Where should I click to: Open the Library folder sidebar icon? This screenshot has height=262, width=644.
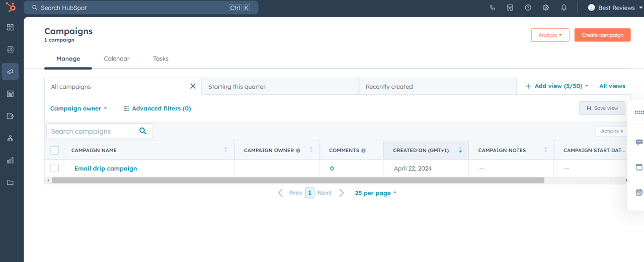[10, 182]
